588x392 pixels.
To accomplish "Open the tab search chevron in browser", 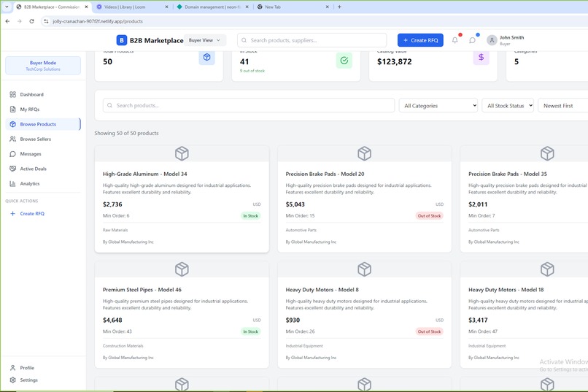I will 7,7.
